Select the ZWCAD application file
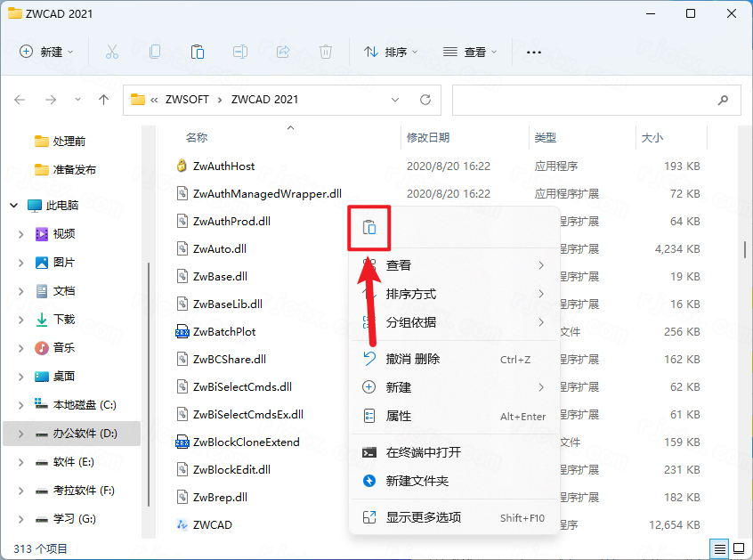This screenshot has height=560, width=753. click(212, 524)
